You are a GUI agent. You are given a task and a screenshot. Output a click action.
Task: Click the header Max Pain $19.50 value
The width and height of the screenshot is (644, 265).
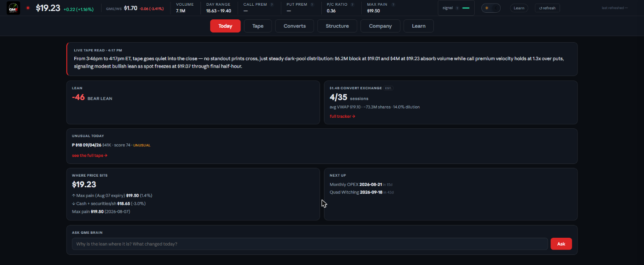[374, 11]
